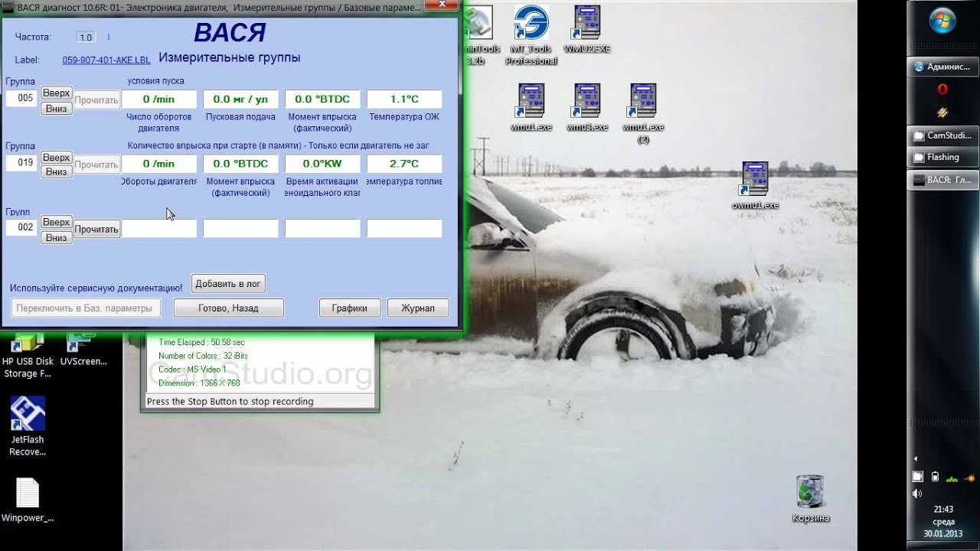Click the group number field 005
Screen dimensions: 980x551
point(21,99)
